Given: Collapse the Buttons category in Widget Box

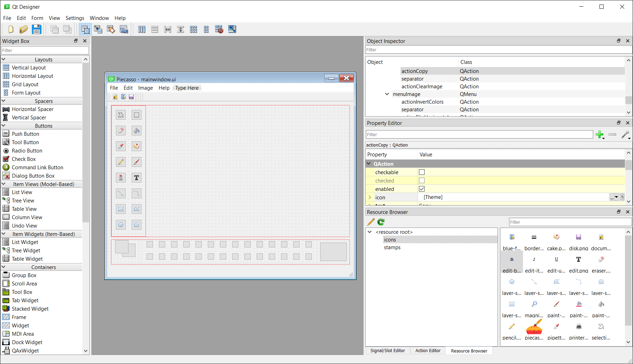Looking at the screenshot, I should pos(3,126).
